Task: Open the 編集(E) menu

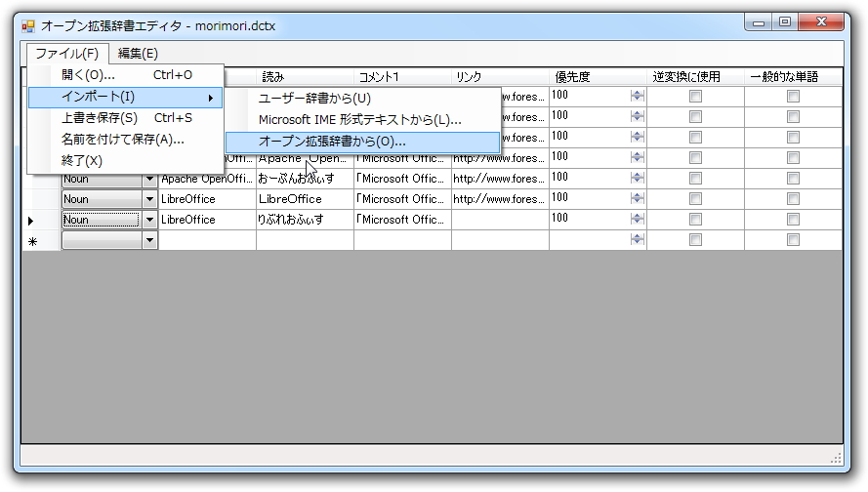Action: coord(138,54)
